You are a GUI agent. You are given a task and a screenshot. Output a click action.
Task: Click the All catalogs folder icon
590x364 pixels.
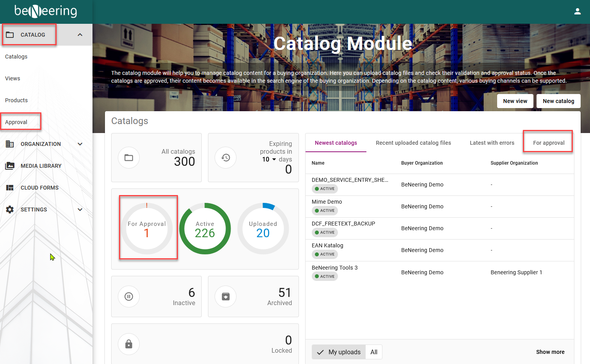[x=129, y=158]
